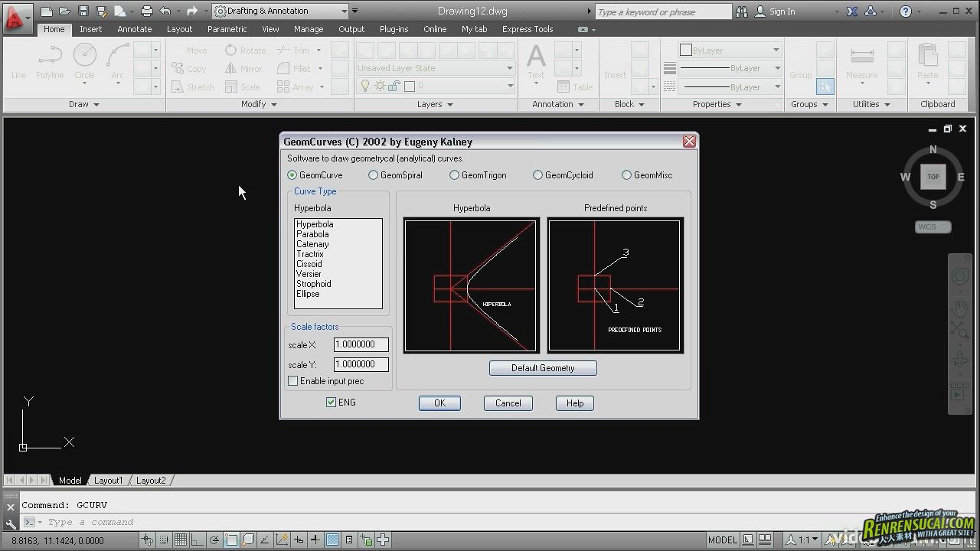980x551 pixels.
Task: Expand the Modify panel
Action: coord(259,104)
